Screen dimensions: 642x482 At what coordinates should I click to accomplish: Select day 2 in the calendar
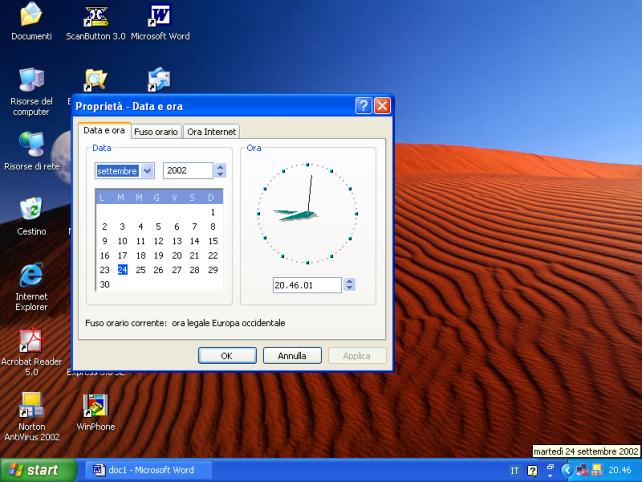click(x=104, y=226)
